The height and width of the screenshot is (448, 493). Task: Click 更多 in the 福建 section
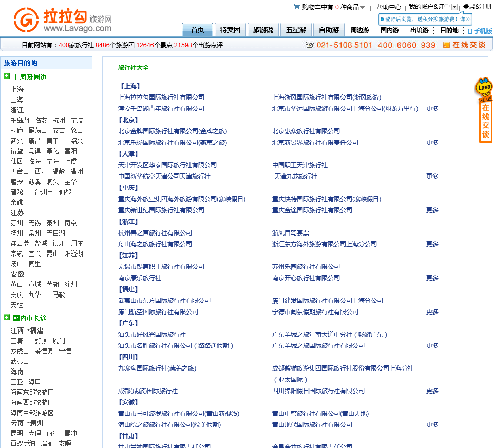432,312
